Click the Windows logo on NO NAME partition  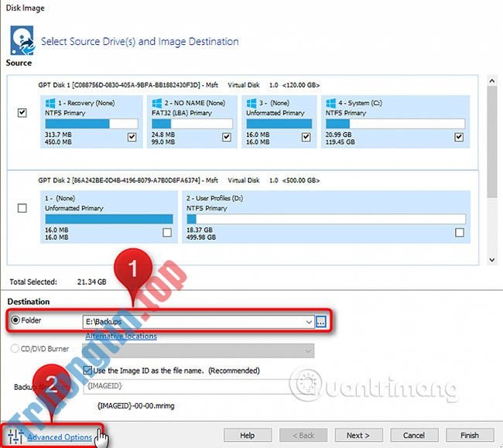click(156, 103)
